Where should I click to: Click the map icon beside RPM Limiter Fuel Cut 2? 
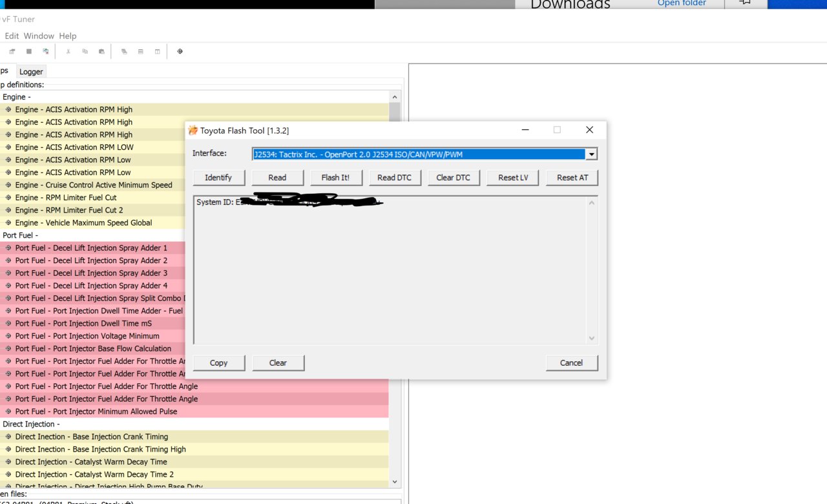tap(8, 210)
